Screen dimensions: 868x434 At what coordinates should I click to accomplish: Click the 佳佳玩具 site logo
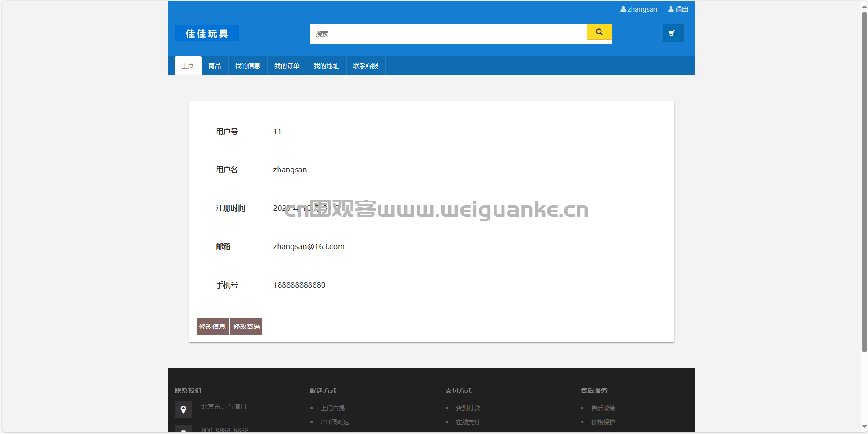(207, 33)
